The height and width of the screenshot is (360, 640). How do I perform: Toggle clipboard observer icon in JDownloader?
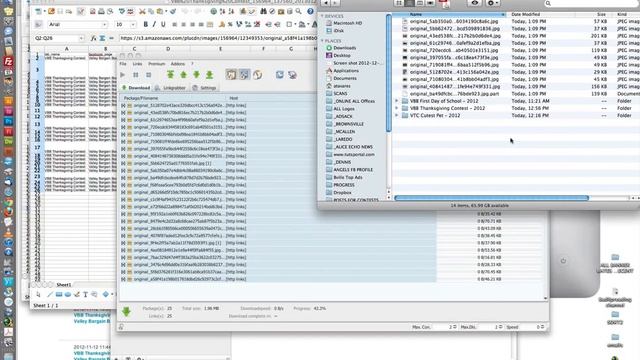click(231, 75)
